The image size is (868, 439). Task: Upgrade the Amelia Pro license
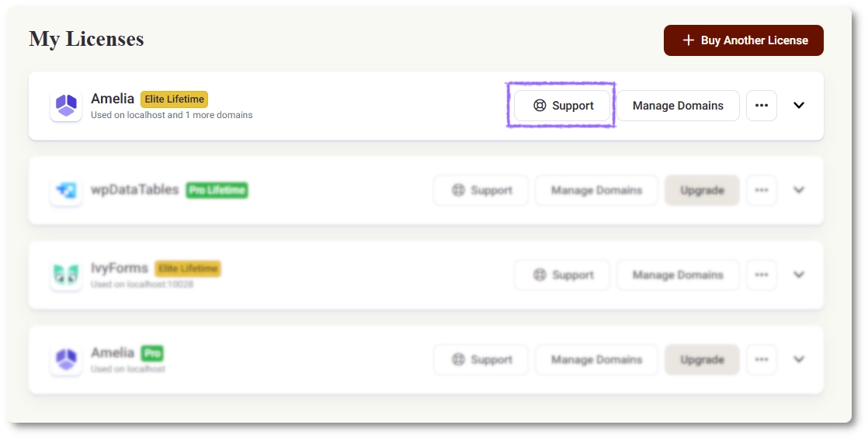coord(702,360)
